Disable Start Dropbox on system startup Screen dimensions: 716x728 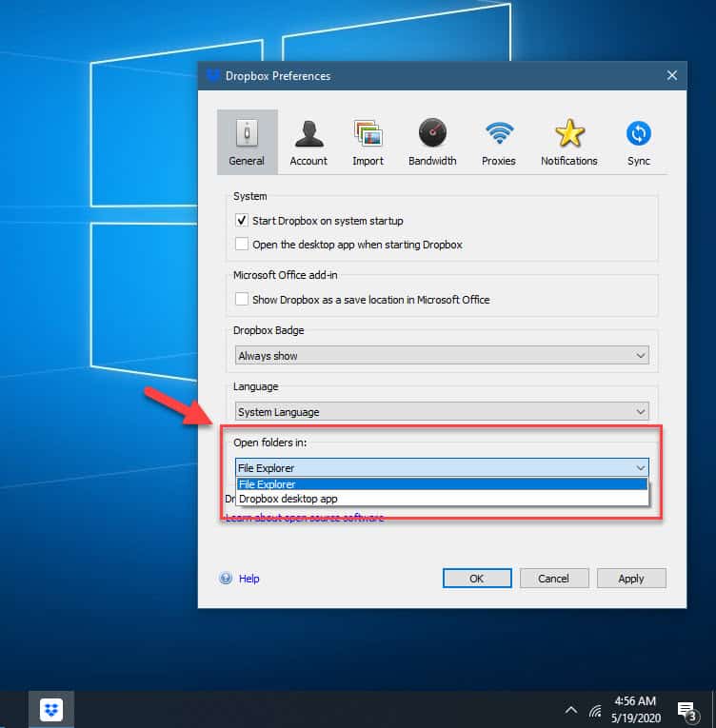point(242,220)
